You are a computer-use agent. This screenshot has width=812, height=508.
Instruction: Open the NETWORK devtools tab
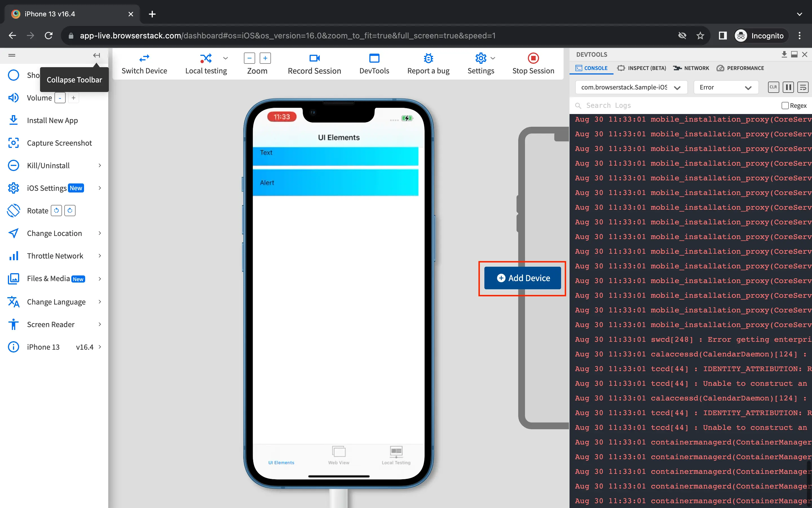[691, 68]
